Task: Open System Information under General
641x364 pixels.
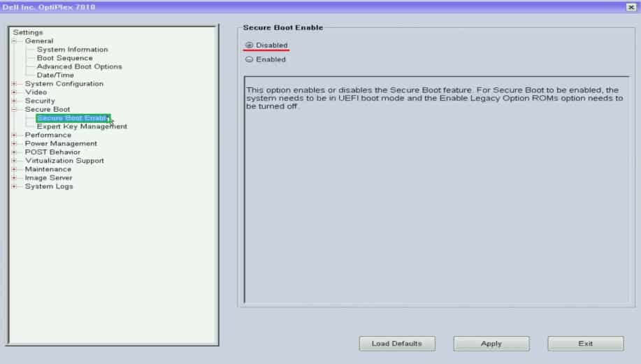Action: [73, 50]
